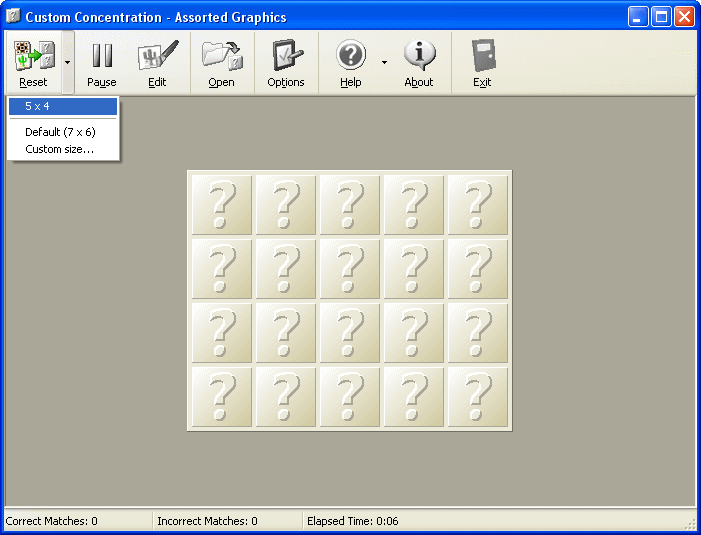
Task: Flip the second card in row three
Action: coord(286,333)
